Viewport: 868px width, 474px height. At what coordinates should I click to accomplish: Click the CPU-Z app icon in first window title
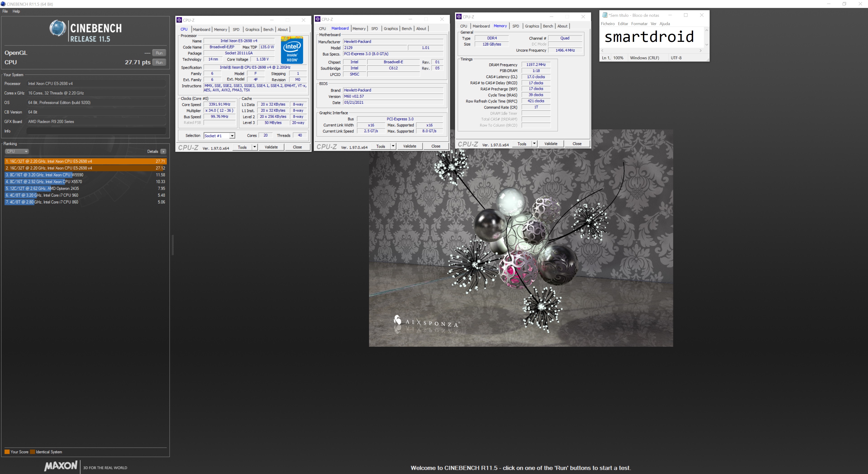[179, 20]
